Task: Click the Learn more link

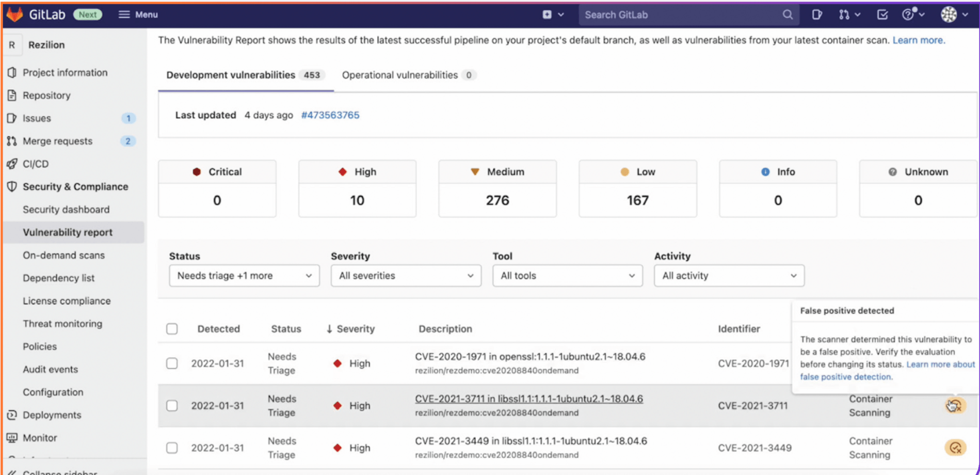Action: (918, 40)
